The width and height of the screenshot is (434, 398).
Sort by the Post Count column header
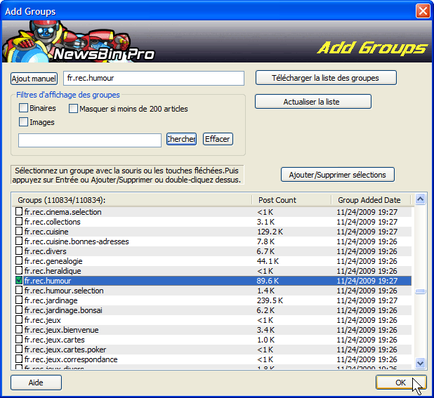click(291, 200)
